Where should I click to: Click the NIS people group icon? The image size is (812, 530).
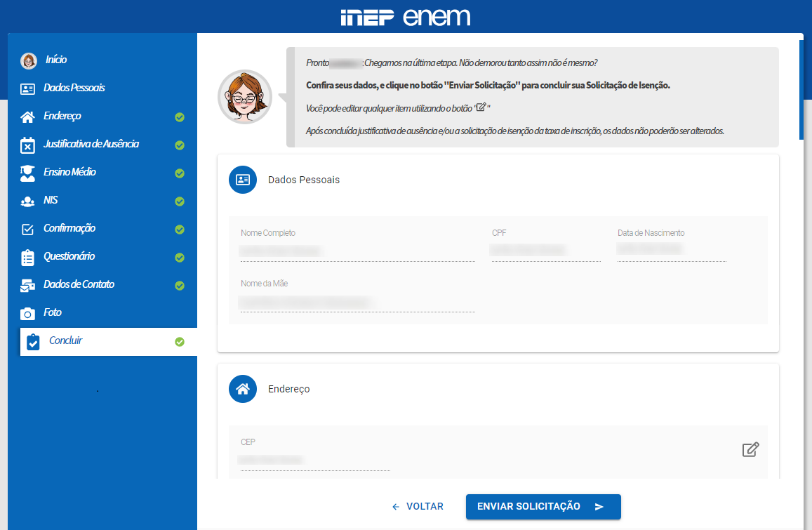[x=27, y=201]
